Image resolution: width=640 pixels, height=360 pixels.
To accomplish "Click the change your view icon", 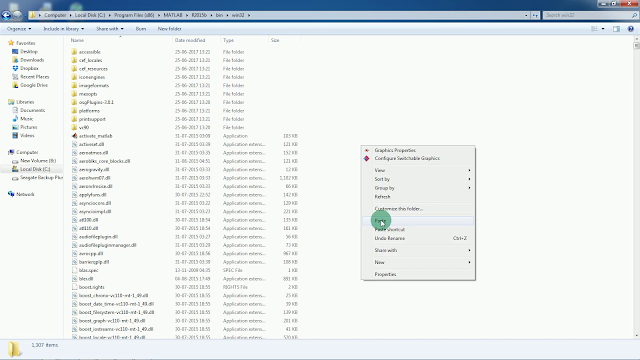I will 594,29.
